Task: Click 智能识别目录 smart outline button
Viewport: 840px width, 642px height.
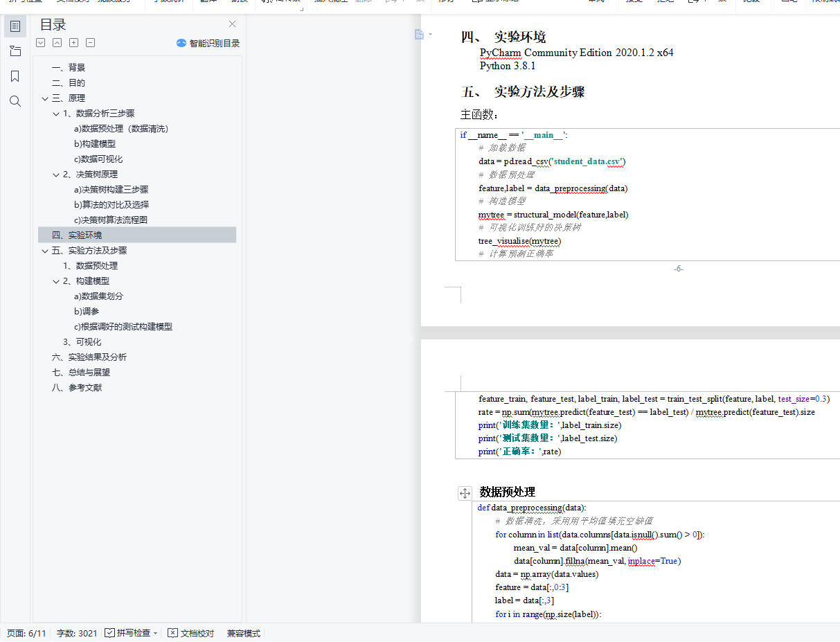Action: [x=208, y=43]
